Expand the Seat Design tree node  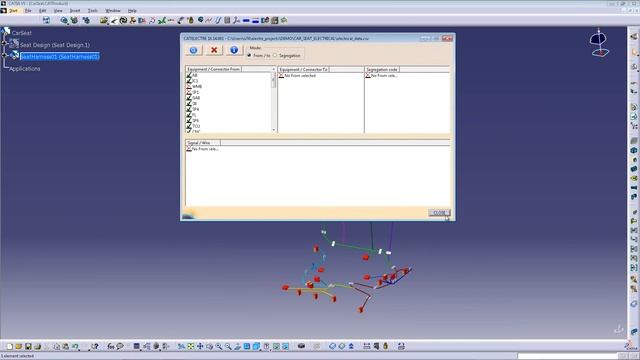coord(5,43)
